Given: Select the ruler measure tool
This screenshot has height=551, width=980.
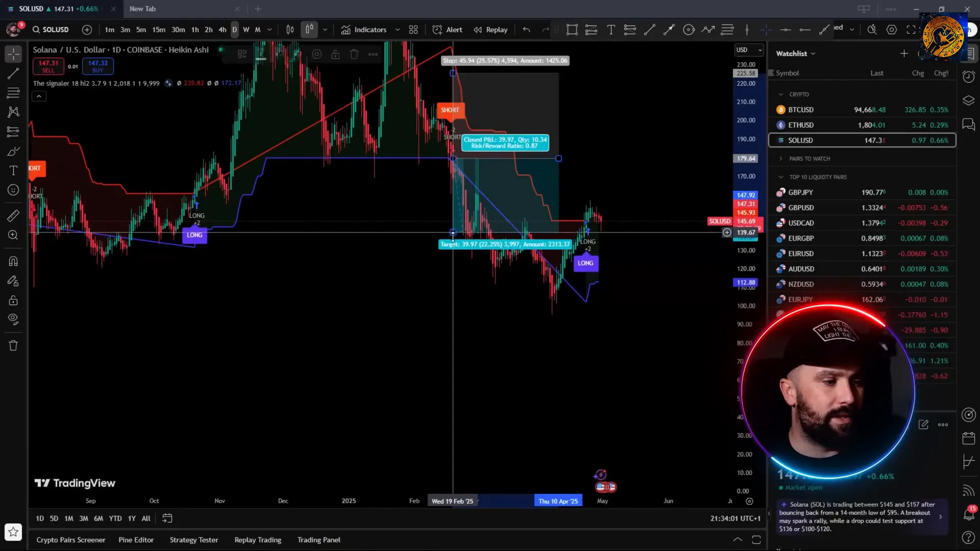Looking at the screenshot, I should point(13,216).
